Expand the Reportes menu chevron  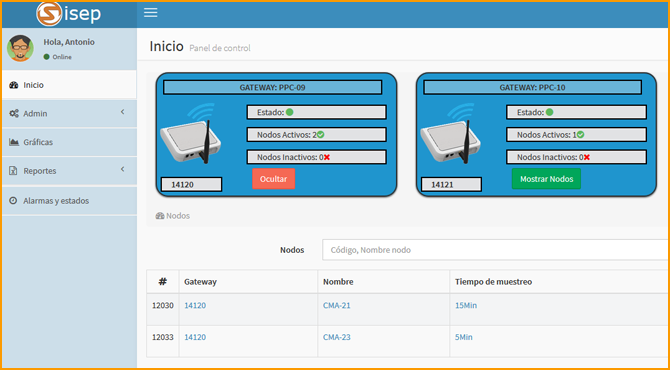(x=123, y=169)
